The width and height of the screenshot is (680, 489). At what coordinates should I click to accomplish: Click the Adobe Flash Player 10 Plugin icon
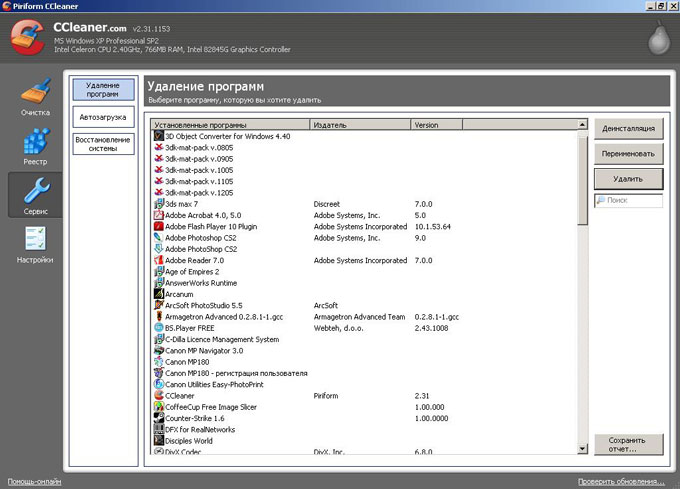159,226
